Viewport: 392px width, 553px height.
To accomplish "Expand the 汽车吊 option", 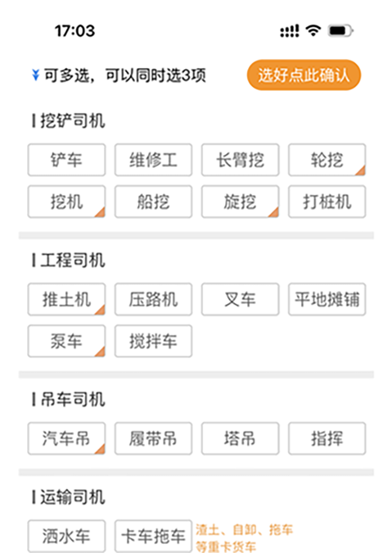I will tap(66, 439).
